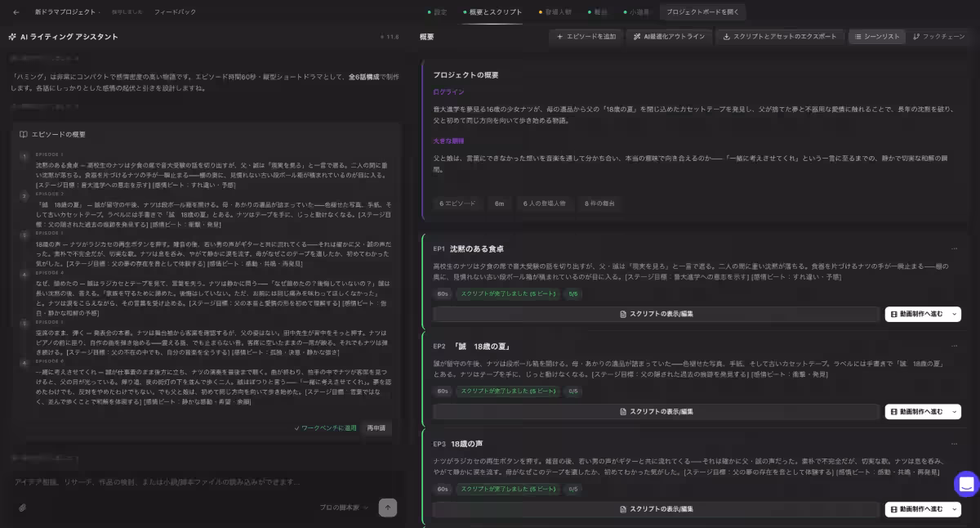Focus the assistant chat input field

(x=204, y=482)
